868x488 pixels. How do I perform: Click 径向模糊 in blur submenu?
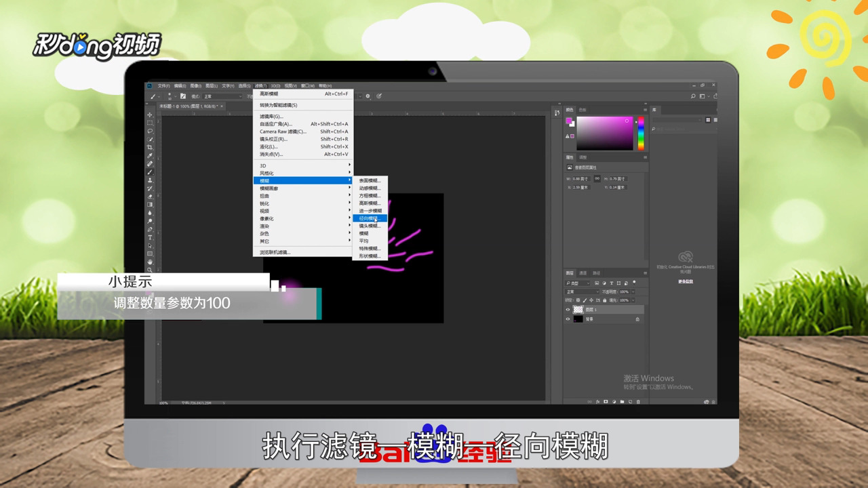pos(370,218)
